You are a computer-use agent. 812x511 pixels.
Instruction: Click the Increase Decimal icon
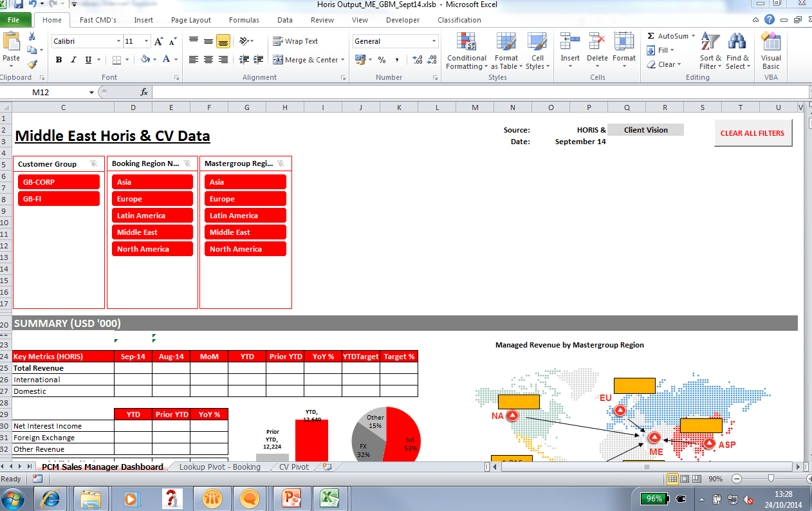click(x=418, y=60)
